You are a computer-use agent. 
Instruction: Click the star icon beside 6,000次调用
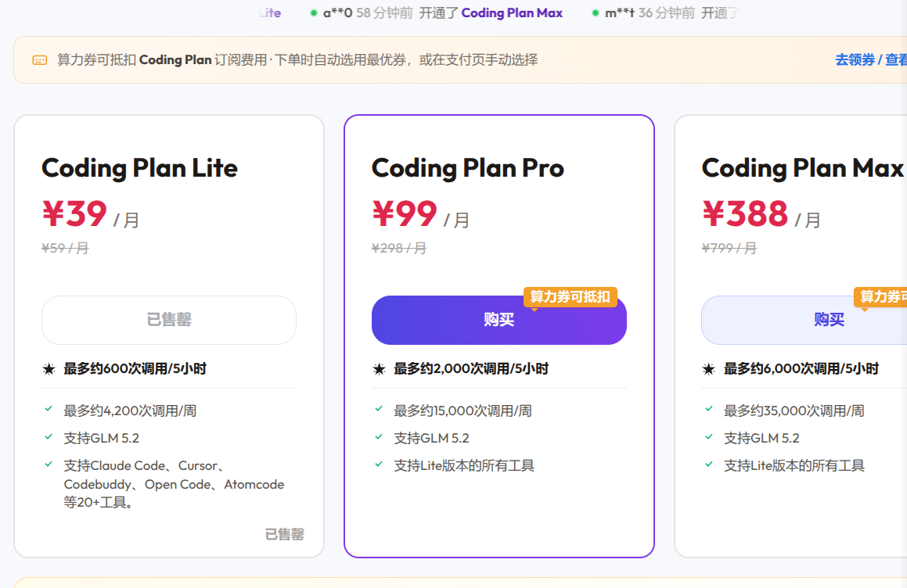[709, 369]
